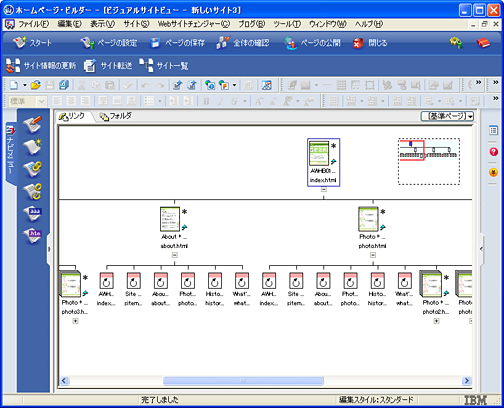Expand the right side panel arrow handle
This screenshot has height=408, width=504.
pyautogui.click(x=481, y=249)
